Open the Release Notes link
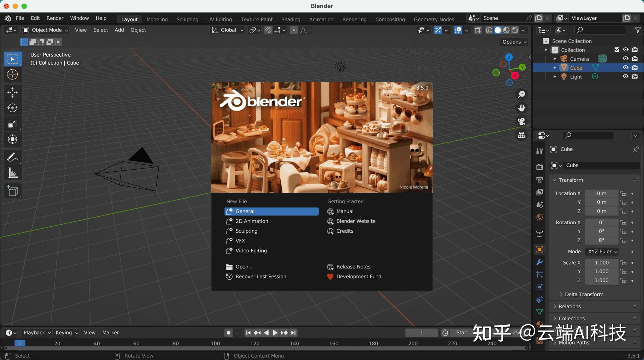644x360 pixels. coord(353,266)
